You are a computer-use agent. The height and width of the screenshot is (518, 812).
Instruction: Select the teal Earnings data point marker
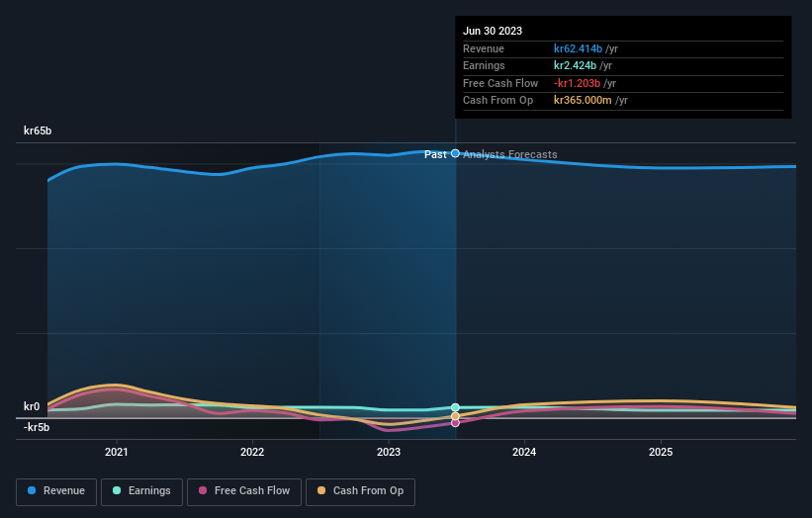point(455,407)
